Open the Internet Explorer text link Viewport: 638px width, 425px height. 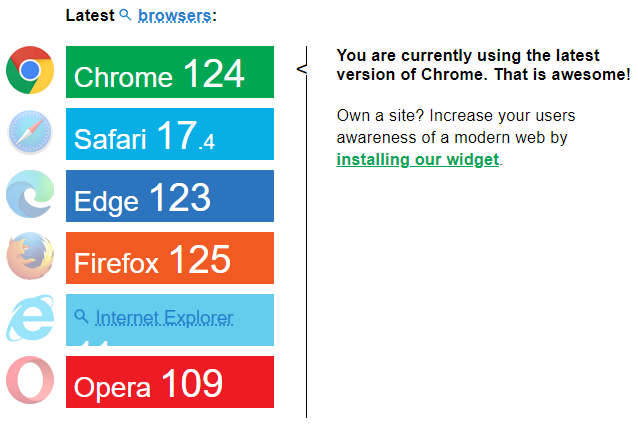(164, 319)
